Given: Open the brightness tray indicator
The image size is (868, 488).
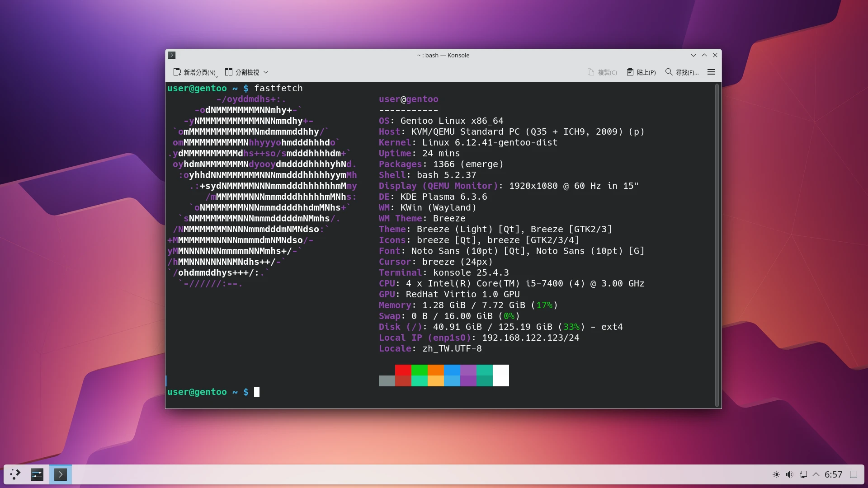Looking at the screenshot, I should [776, 474].
